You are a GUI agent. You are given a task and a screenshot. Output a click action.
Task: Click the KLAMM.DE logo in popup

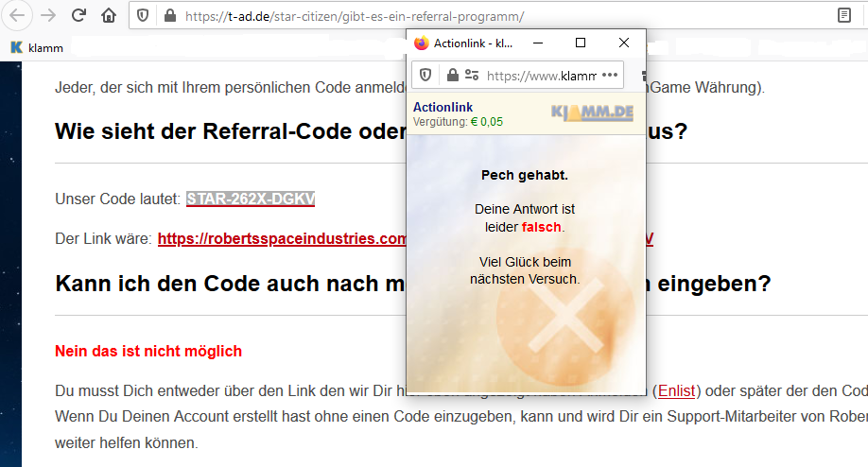tap(592, 113)
